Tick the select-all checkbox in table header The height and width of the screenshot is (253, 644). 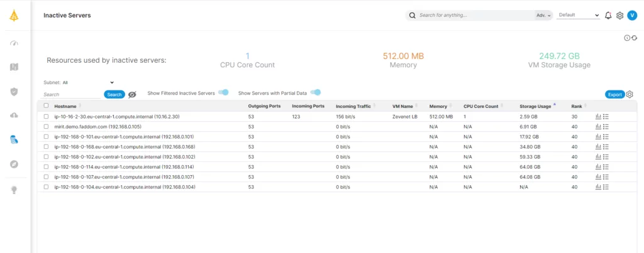pyautogui.click(x=46, y=106)
